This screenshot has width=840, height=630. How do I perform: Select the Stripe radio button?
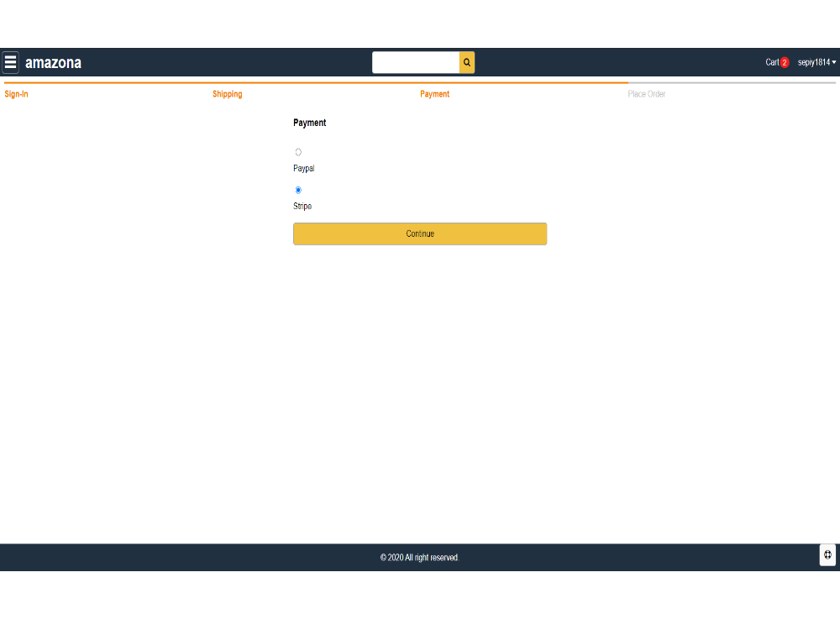click(x=298, y=190)
